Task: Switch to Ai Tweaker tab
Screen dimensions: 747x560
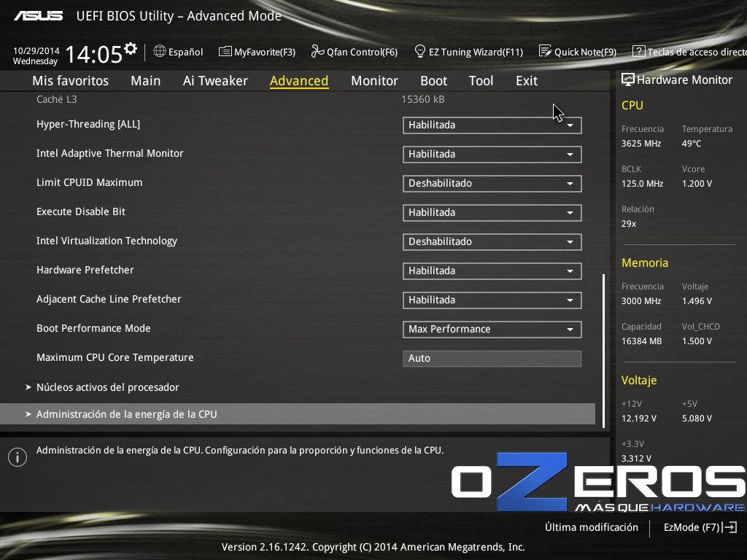Action: [215, 81]
